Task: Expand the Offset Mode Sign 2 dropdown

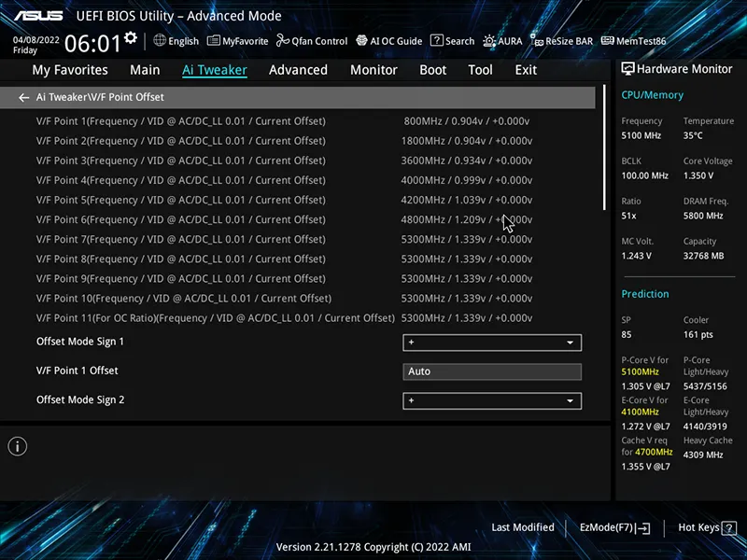Action: point(492,401)
